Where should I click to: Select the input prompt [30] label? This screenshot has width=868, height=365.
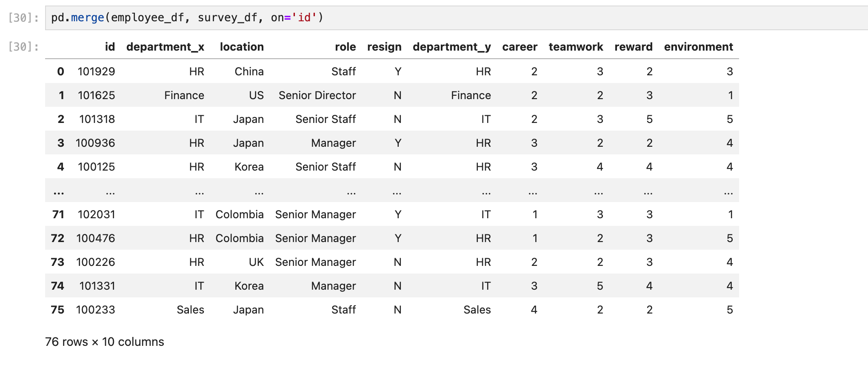pyautogui.click(x=23, y=18)
